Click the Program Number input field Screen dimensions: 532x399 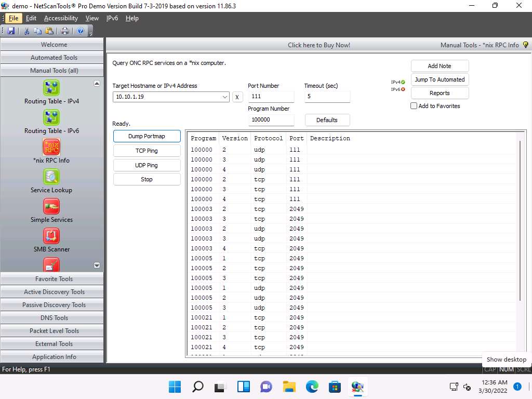(x=271, y=119)
